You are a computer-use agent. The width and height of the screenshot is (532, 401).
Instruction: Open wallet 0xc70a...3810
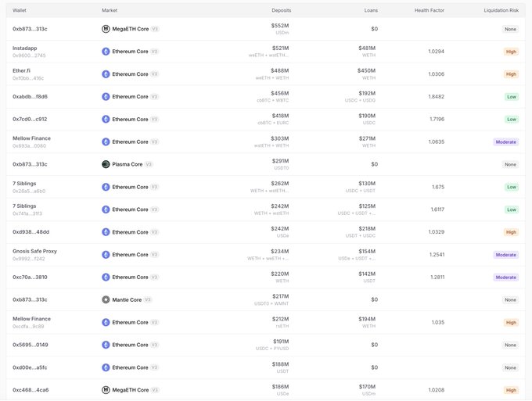[30, 277]
